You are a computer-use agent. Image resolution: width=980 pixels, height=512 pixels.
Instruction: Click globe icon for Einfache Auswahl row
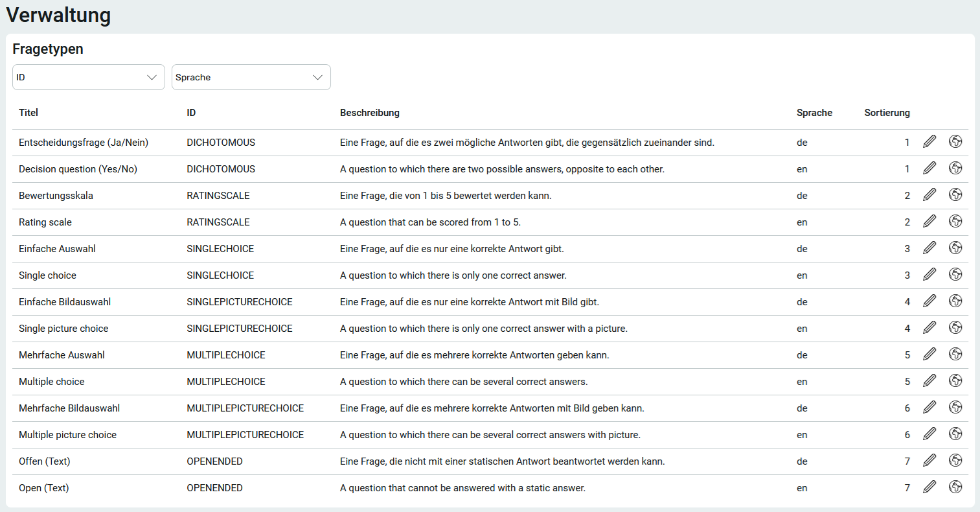955,248
